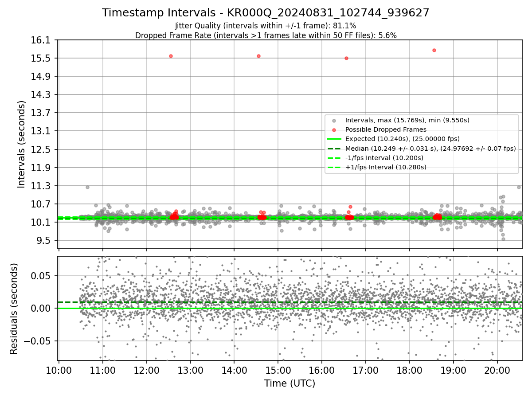
Task: Click the 'Jitter Quality' 81.1% subtitle line
Action: [266, 26]
